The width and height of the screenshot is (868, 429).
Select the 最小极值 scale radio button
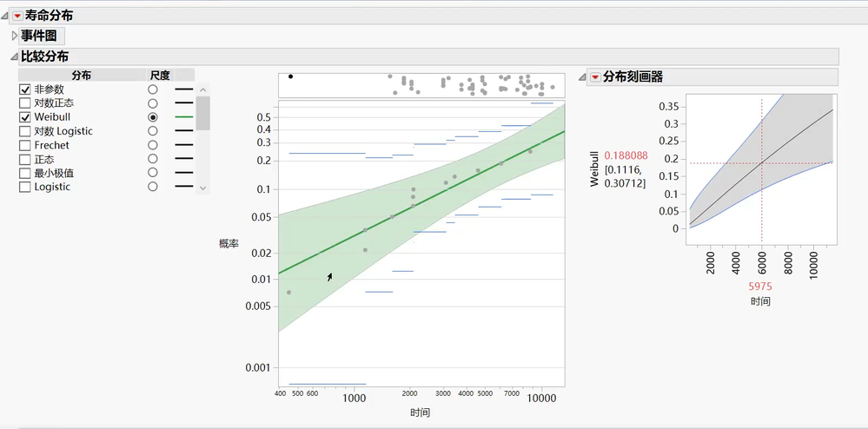pos(152,174)
